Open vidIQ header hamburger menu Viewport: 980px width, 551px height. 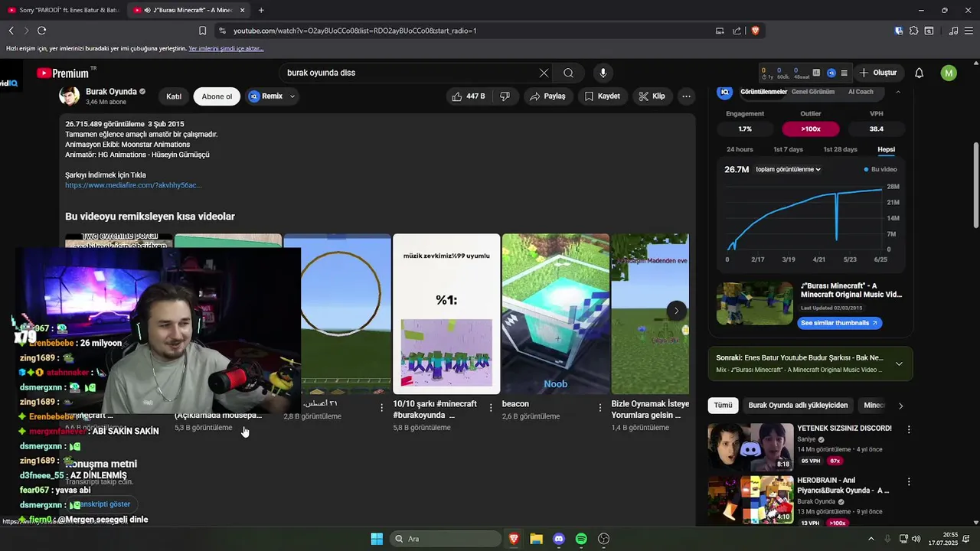tap(844, 73)
